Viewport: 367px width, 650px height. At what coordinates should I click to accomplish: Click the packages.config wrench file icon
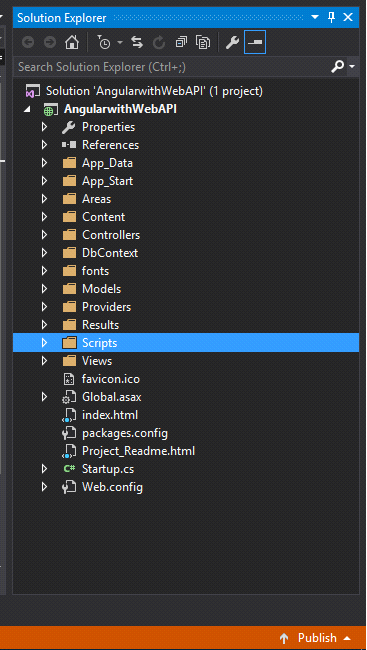69,433
